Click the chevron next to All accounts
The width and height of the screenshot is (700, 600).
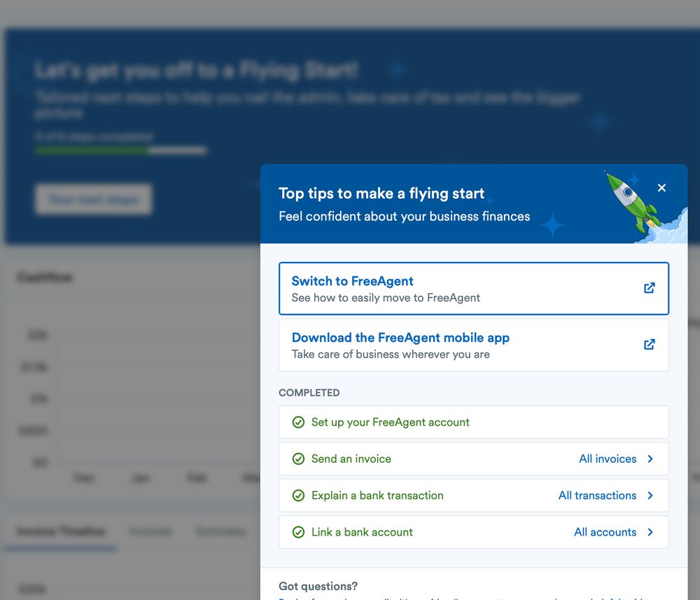[650, 531]
